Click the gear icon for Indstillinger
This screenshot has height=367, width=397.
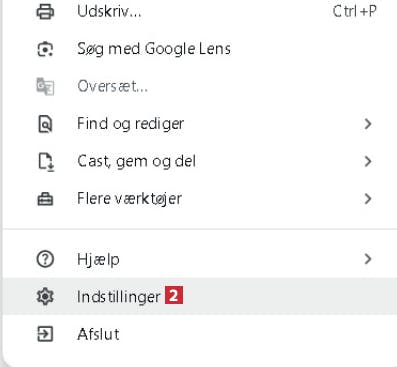coord(45,296)
